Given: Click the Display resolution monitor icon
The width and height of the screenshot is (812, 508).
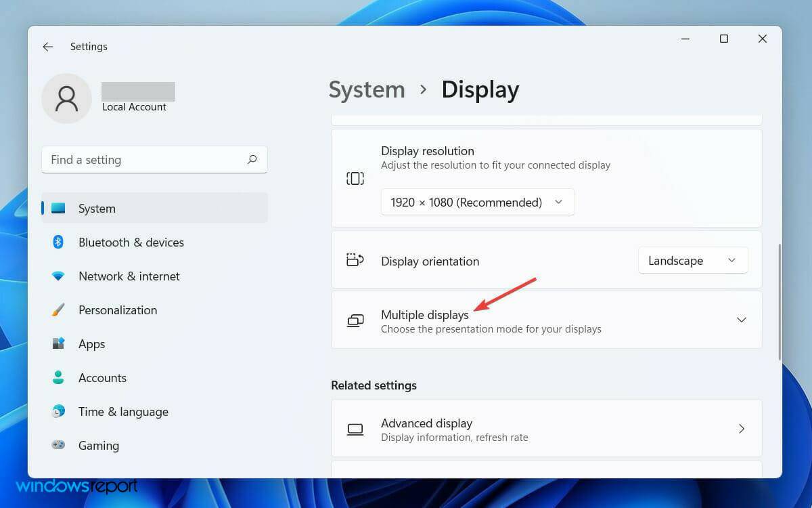Looking at the screenshot, I should point(355,178).
